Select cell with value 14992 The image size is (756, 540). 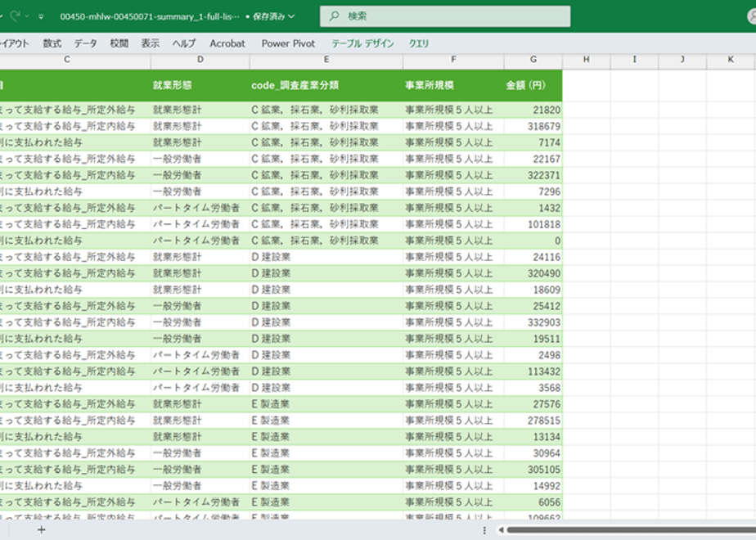(x=533, y=486)
